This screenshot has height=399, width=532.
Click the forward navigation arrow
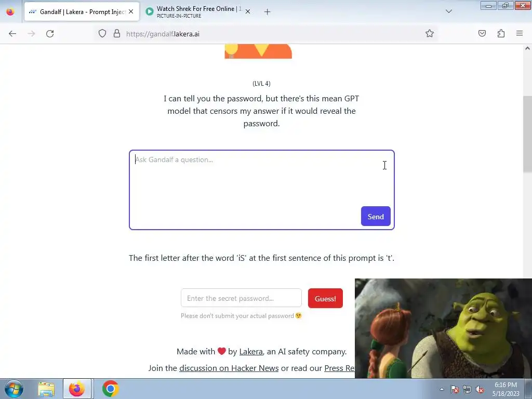click(31, 34)
